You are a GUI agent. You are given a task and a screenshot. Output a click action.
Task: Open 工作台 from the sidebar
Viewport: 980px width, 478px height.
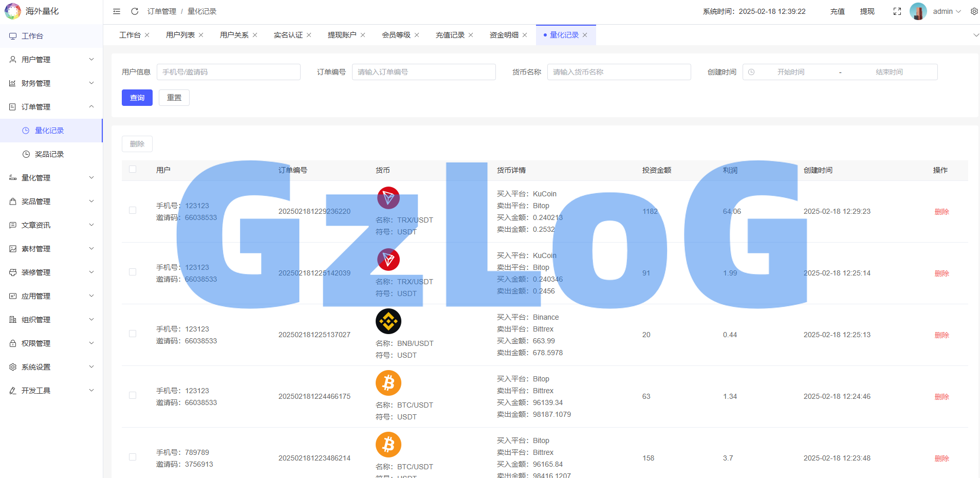point(32,36)
